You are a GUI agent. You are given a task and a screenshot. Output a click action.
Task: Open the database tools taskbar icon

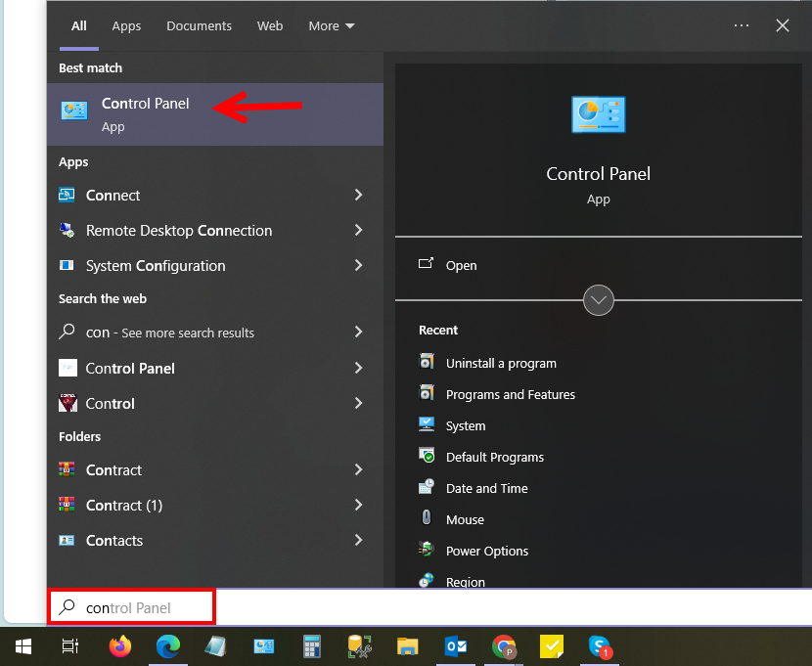(x=359, y=646)
